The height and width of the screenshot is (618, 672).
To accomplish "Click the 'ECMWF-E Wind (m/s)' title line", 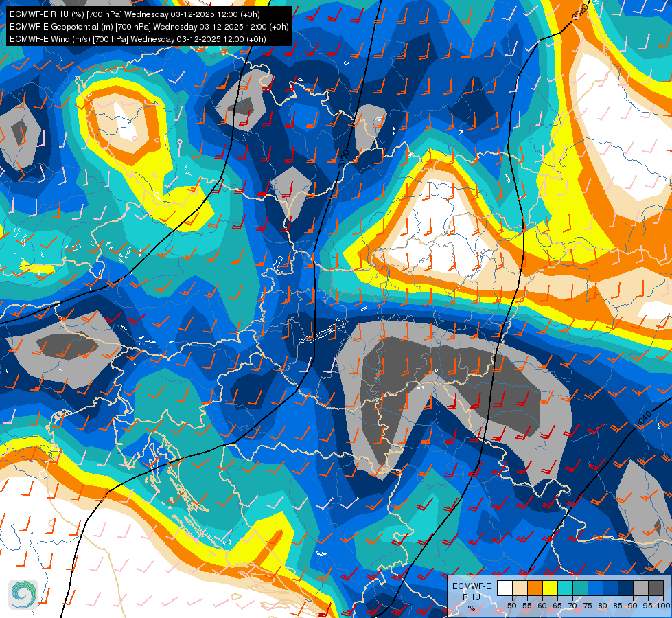I will coord(137,39).
